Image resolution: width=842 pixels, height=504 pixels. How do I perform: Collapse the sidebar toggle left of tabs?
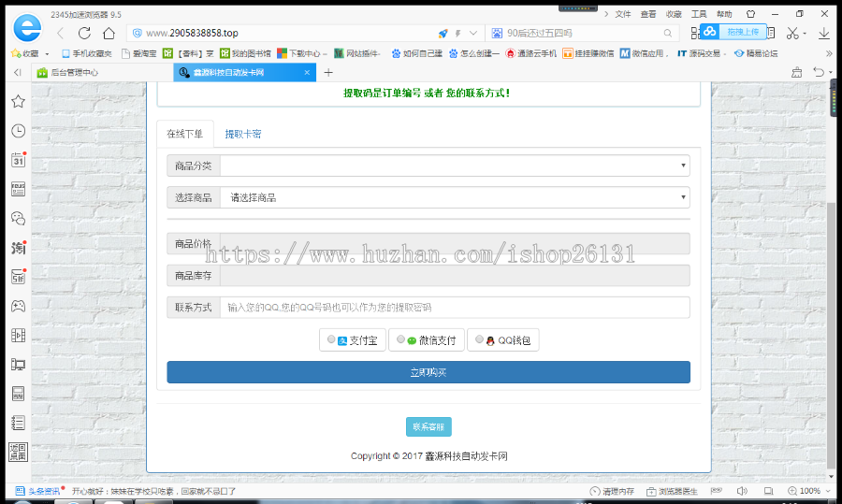pos(18,72)
